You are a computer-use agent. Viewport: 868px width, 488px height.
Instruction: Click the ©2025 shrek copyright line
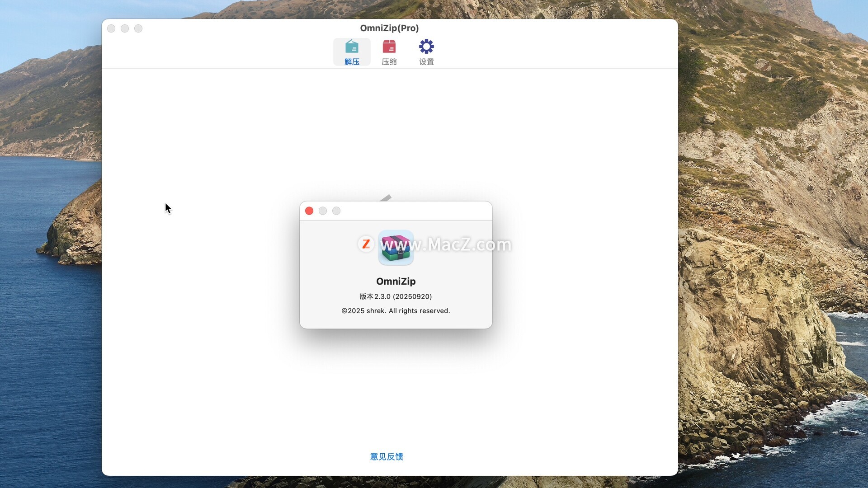(396, 311)
